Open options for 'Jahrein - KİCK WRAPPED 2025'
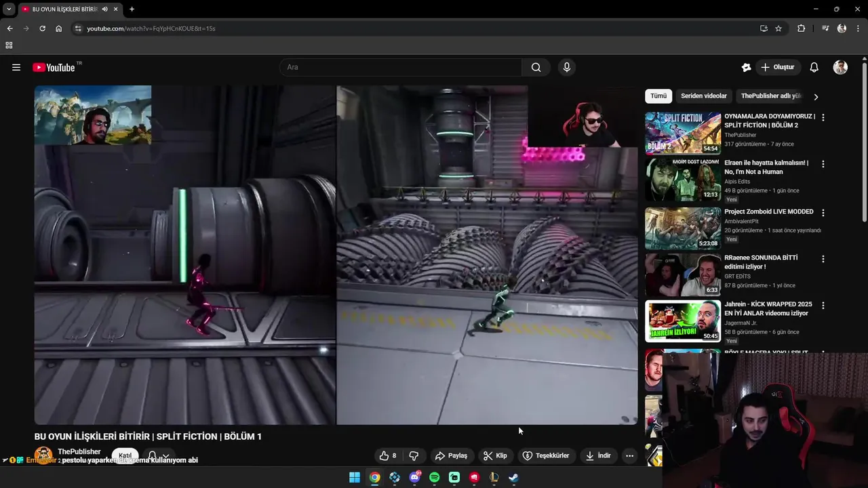 [x=823, y=306]
